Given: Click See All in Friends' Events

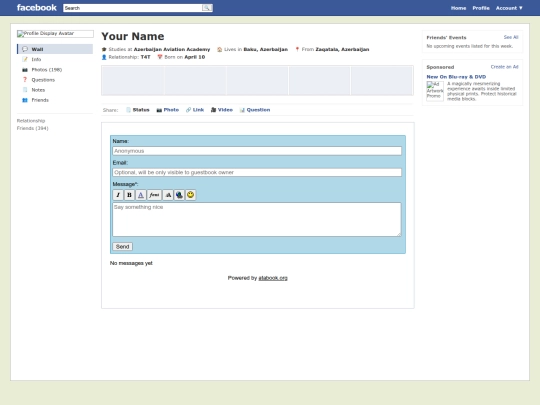Looking at the screenshot, I should [511, 37].
